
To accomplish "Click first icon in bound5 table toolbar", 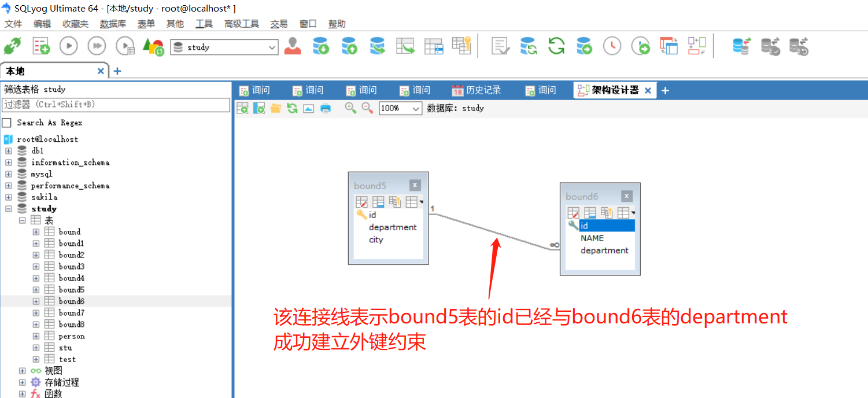I will tap(361, 202).
